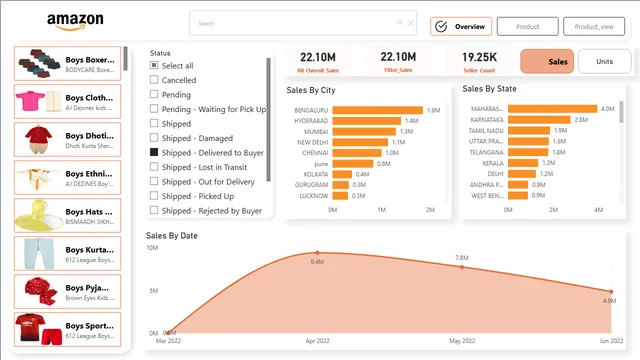Viewport: 640px width, 360px height.
Task: Select the Boys Kurta product card
Action: [x=67, y=253]
